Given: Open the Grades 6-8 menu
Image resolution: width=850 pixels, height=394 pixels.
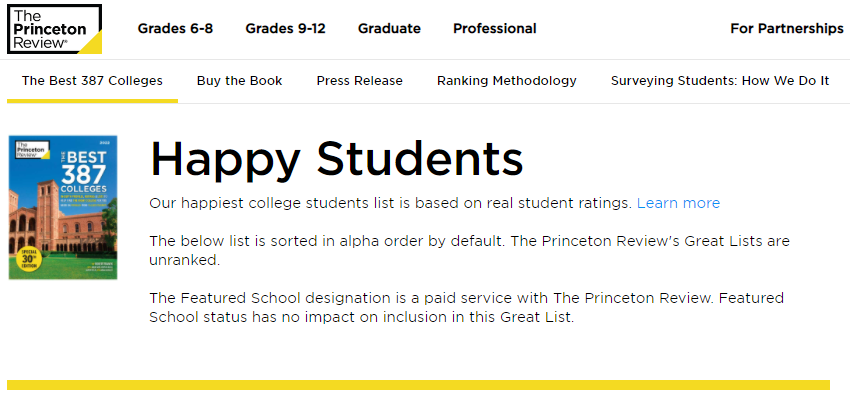Looking at the screenshot, I should click(x=175, y=29).
